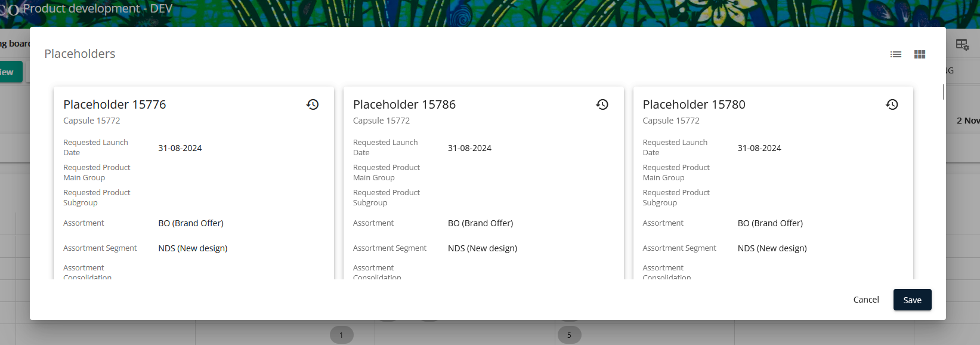980x345 pixels.
Task: Switch to grid card view
Action: 920,54
